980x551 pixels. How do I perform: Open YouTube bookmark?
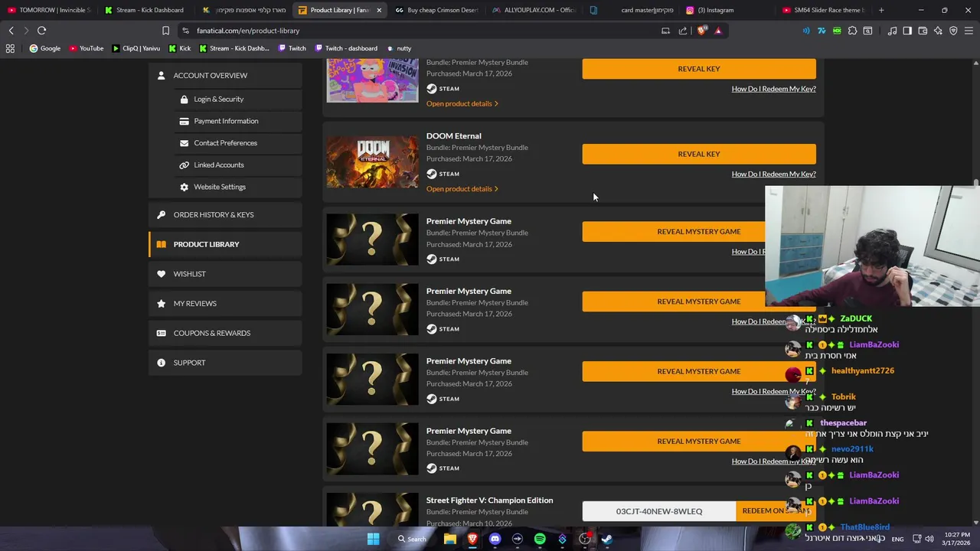point(86,48)
